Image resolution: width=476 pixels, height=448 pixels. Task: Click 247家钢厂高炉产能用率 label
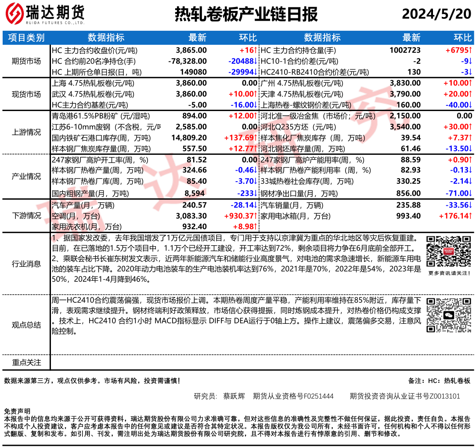(312, 160)
